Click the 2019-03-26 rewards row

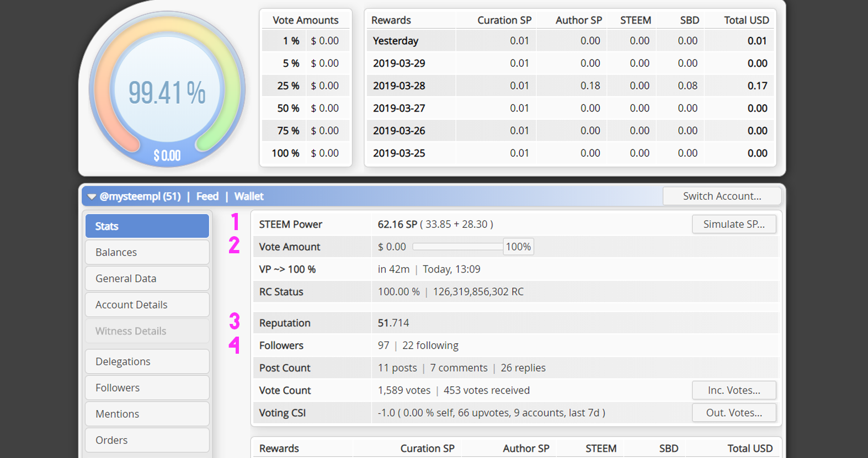pyautogui.click(x=571, y=131)
